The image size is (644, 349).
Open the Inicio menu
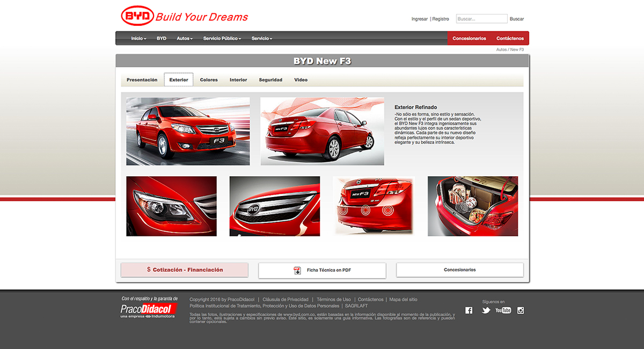(138, 38)
